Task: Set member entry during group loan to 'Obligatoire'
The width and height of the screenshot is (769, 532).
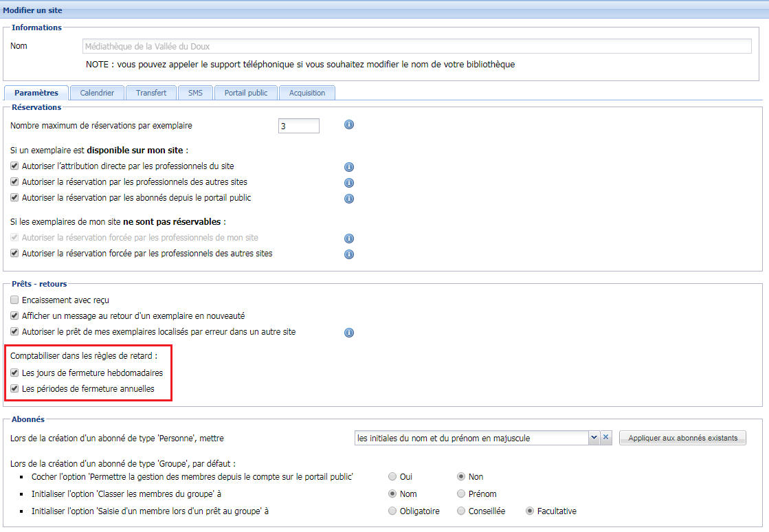Action: click(392, 511)
